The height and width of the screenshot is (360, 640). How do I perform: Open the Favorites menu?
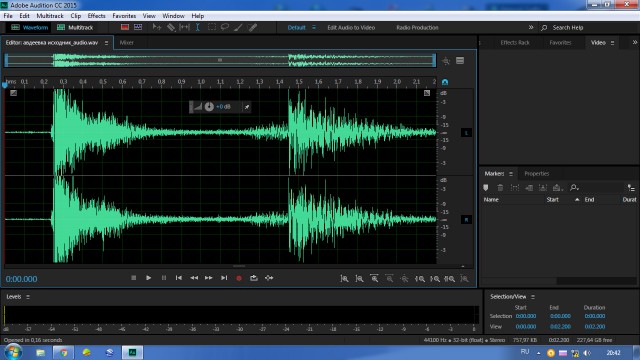point(124,16)
